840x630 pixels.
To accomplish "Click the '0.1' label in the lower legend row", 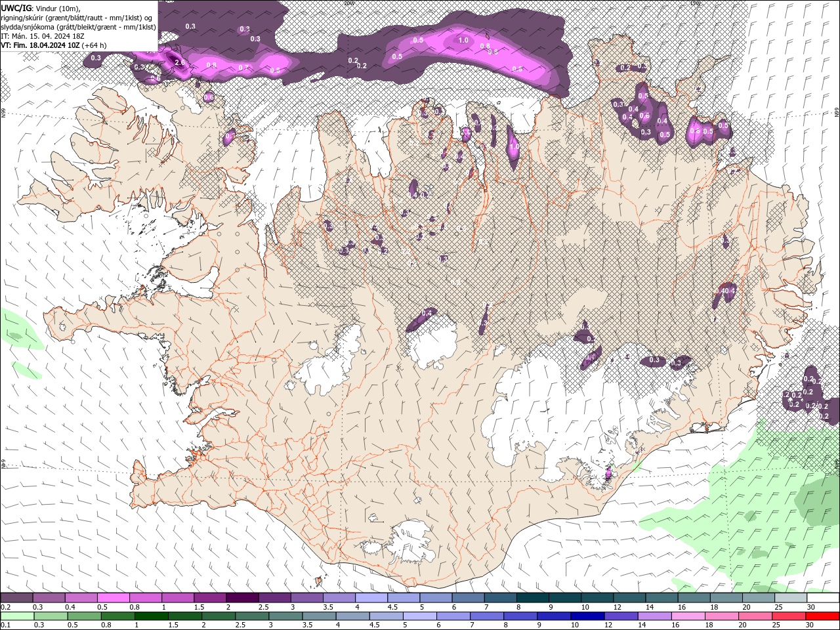I will tap(5, 625).
